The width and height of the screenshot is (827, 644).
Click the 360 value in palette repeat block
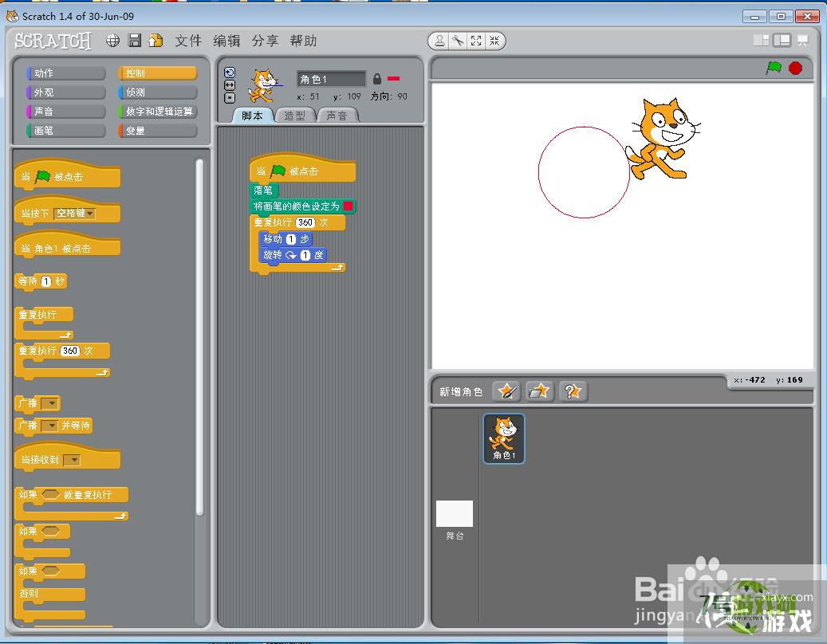(x=70, y=351)
